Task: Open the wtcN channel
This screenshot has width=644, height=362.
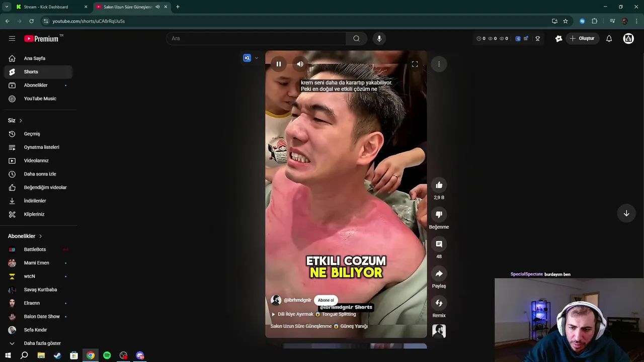Action: coord(38,276)
